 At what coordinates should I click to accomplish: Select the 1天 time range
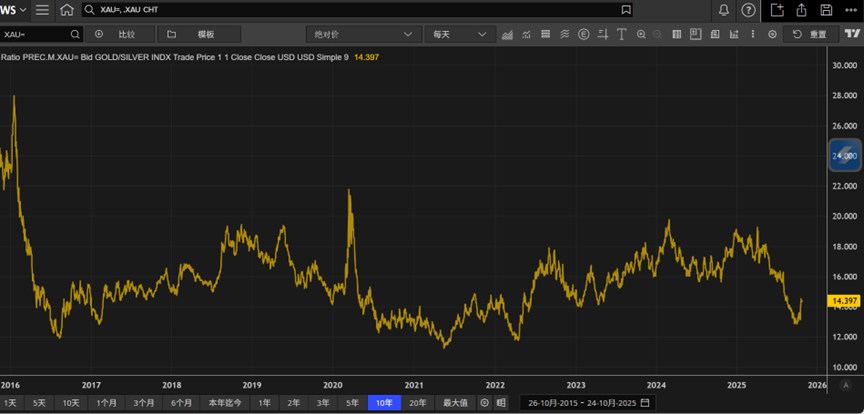[x=10, y=403]
